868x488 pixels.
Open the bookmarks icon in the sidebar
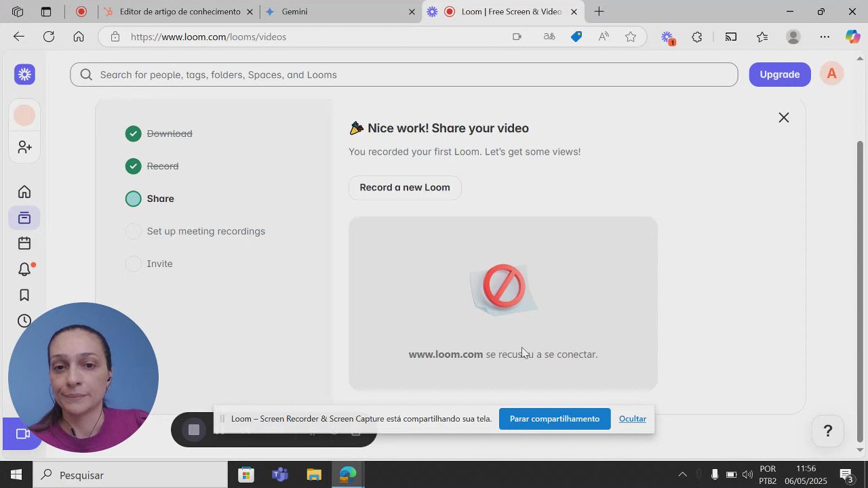[x=24, y=295]
